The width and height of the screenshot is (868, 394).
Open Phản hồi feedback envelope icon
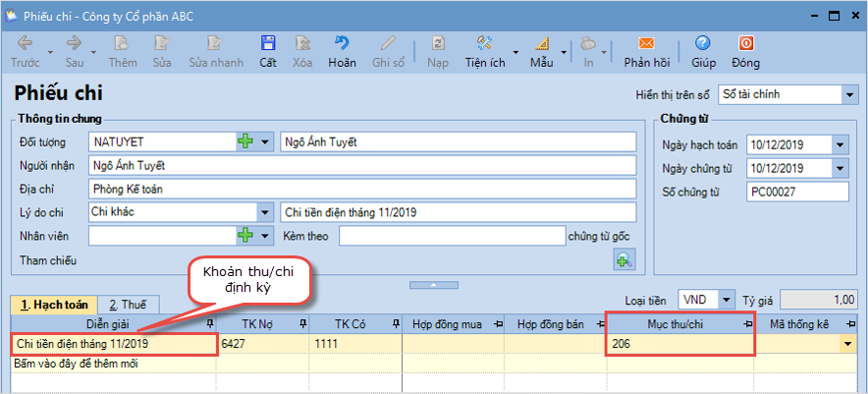[646, 44]
